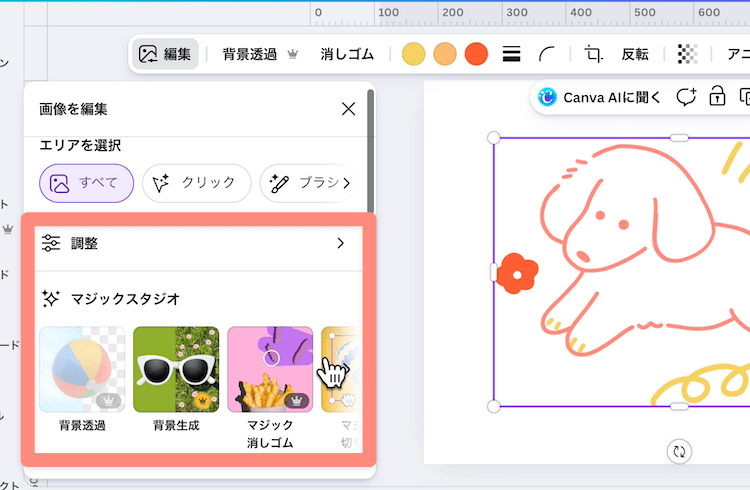Close the 画像を編集 panel
The width and height of the screenshot is (750, 490).
pos(348,109)
